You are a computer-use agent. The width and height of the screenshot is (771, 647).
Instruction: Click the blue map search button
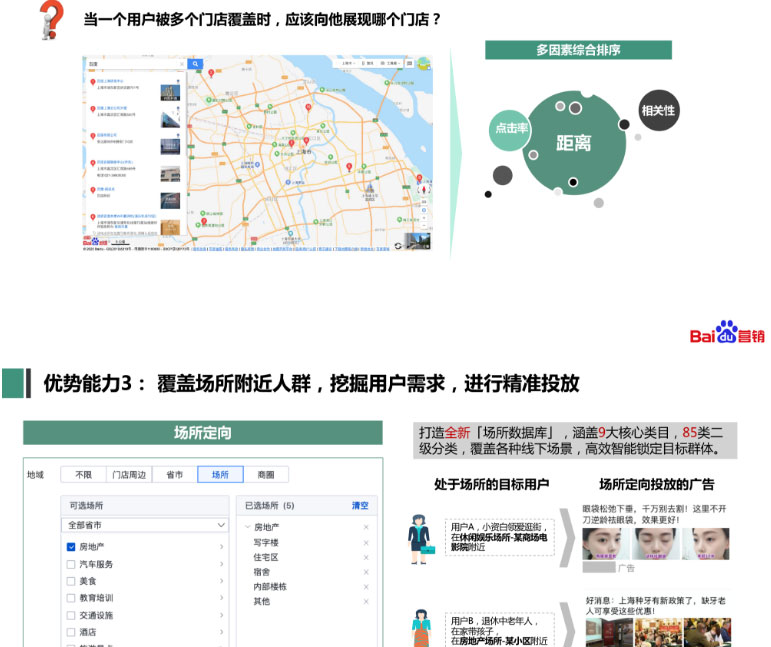pos(195,64)
